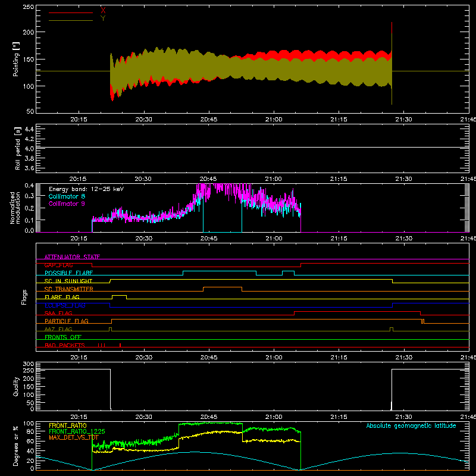
Task: Select the olive 'Y' legend label
Action: pos(103,18)
